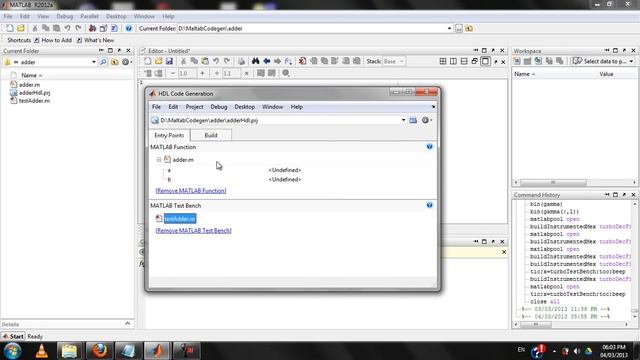Open the Parallel menu in MATLAB
This screenshot has width=640, height=360.
click(89, 16)
